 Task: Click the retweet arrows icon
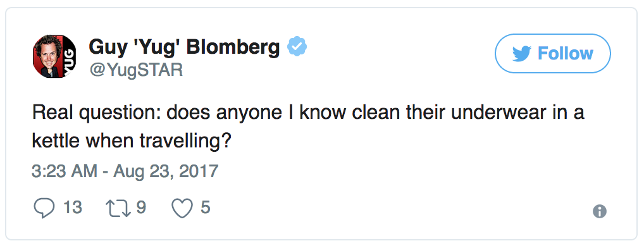pos(118,208)
